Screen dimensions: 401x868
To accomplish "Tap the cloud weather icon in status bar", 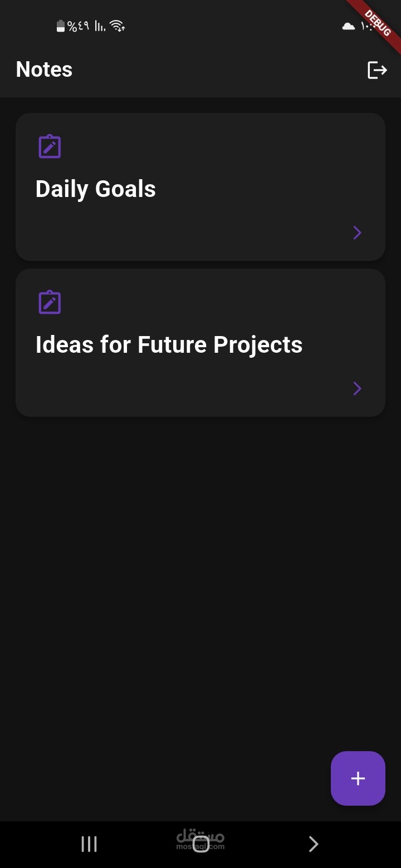I will (349, 26).
